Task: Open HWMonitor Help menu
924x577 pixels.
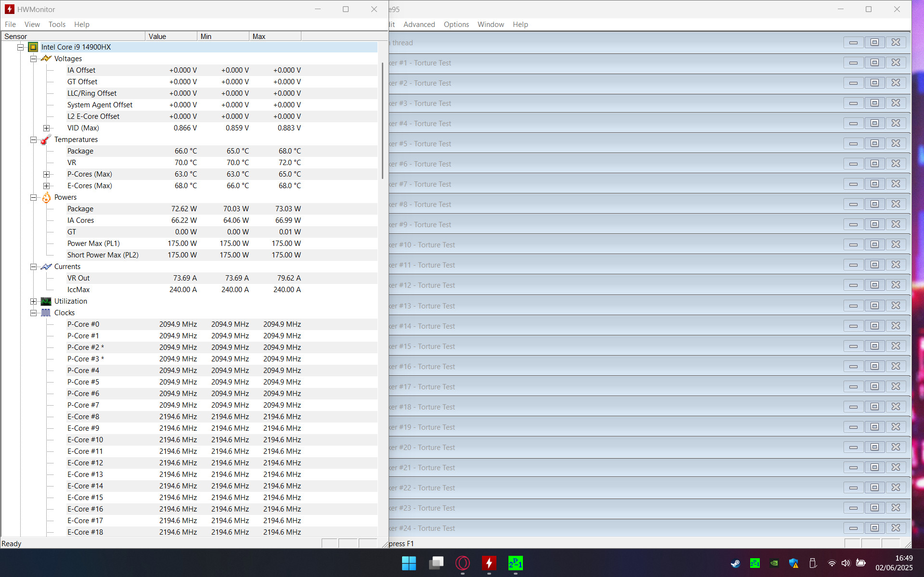Action: (82, 25)
